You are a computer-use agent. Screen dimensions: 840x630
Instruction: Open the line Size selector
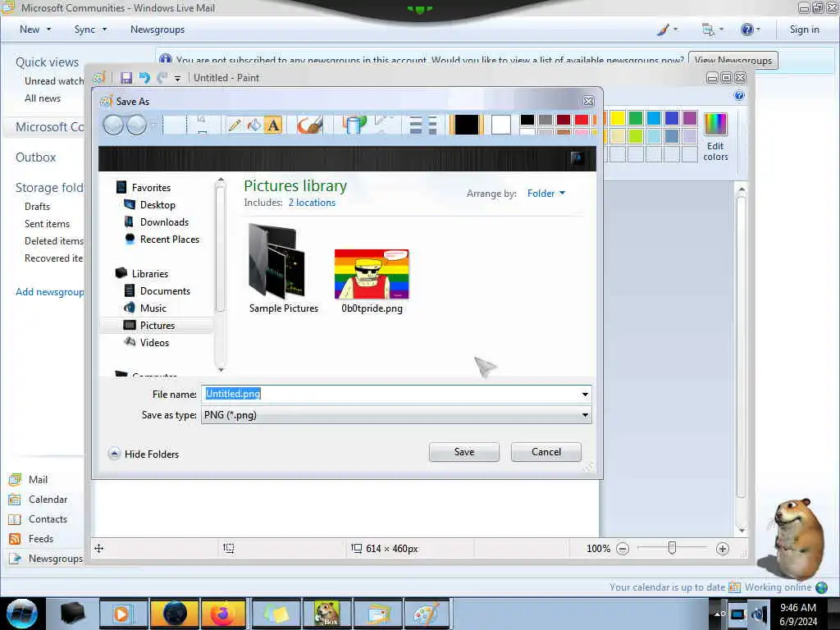pos(422,126)
